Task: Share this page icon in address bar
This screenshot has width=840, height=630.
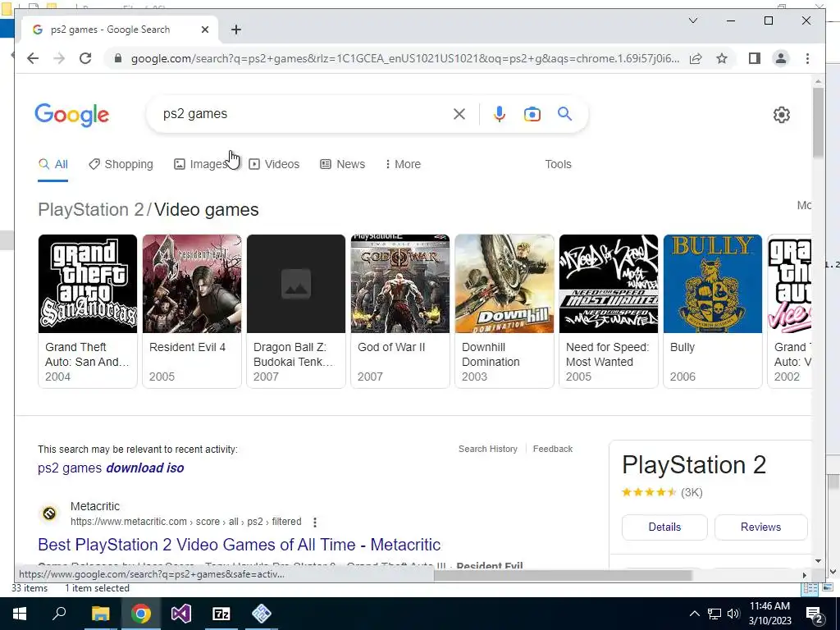Action: click(x=696, y=58)
